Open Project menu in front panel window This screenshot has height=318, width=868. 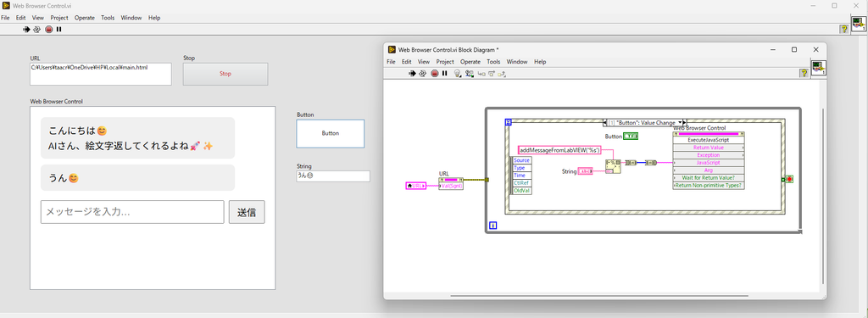[59, 18]
